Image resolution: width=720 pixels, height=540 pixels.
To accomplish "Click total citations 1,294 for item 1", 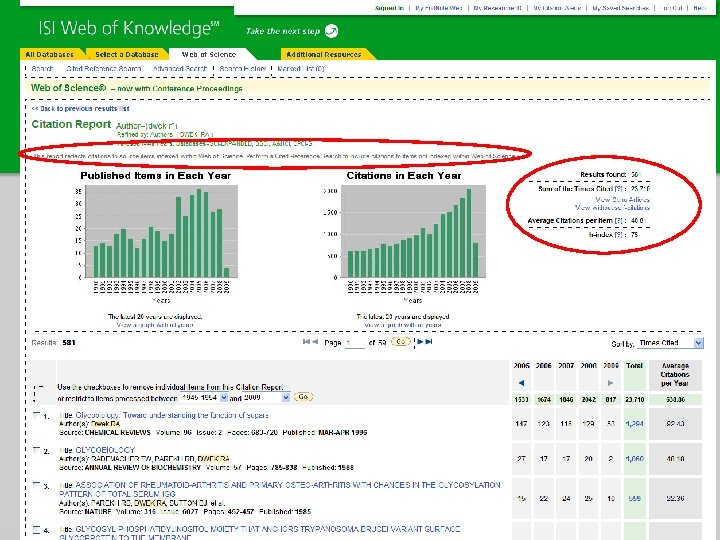I will 634,424.
